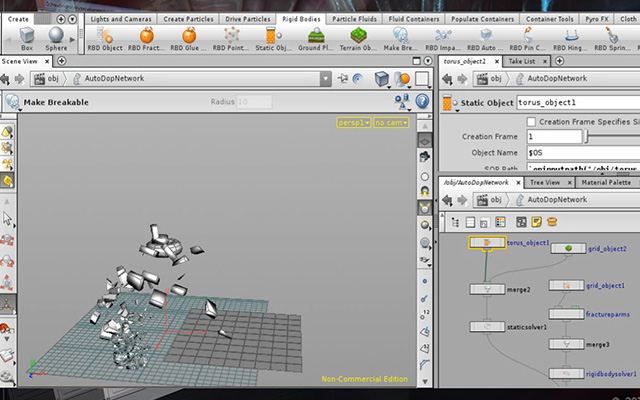This screenshot has width=640, height=400.
Task: Select the rigidbodysolver1 node
Action: 566,373
